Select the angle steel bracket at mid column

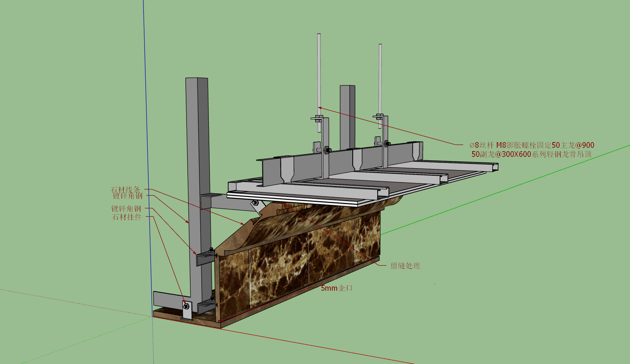pyautogui.click(x=205, y=257)
